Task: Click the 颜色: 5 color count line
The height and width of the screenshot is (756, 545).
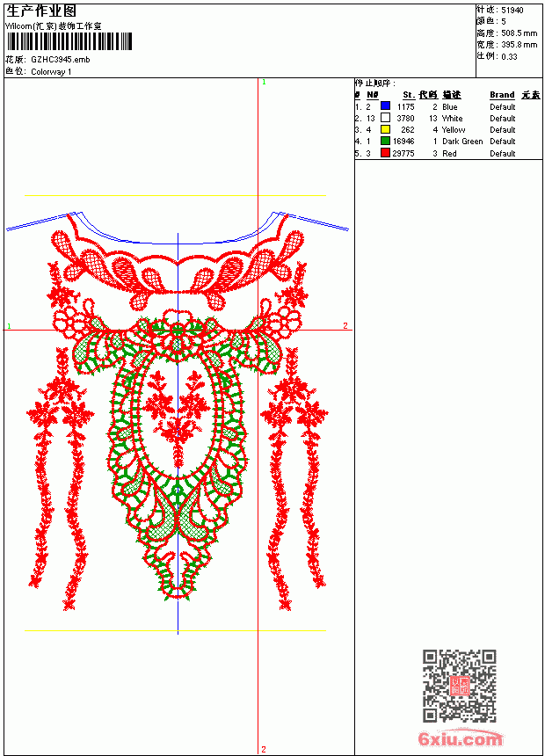Action: (491, 21)
